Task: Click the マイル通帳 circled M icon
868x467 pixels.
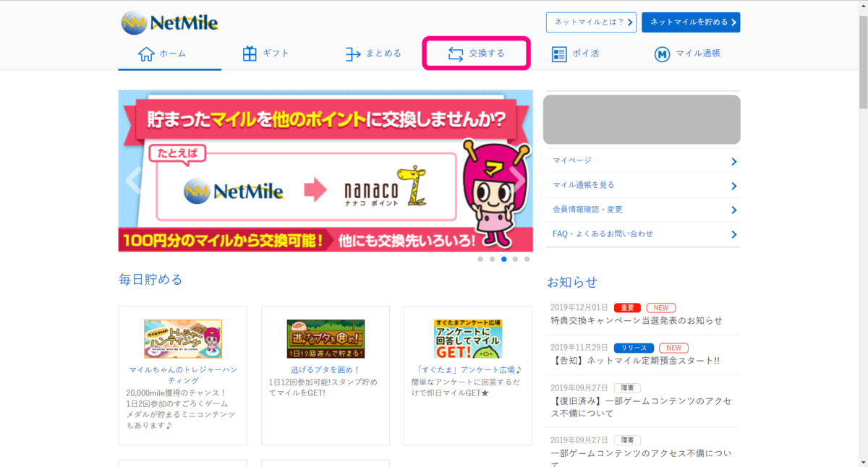Action: coord(662,54)
